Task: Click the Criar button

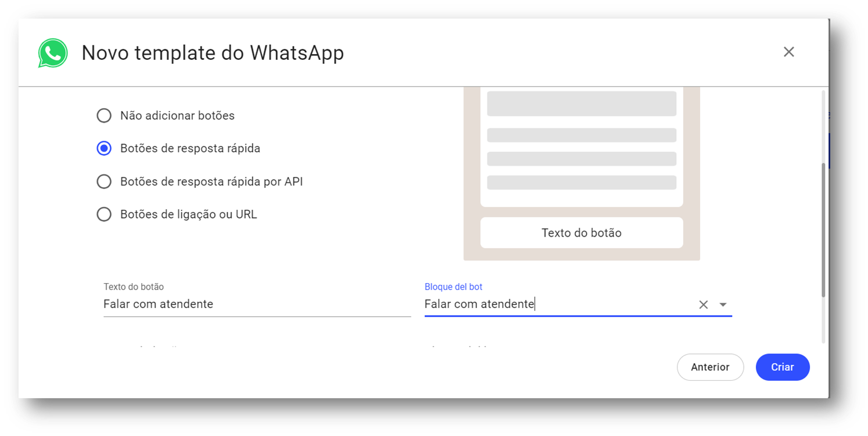Action: tap(783, 367)
